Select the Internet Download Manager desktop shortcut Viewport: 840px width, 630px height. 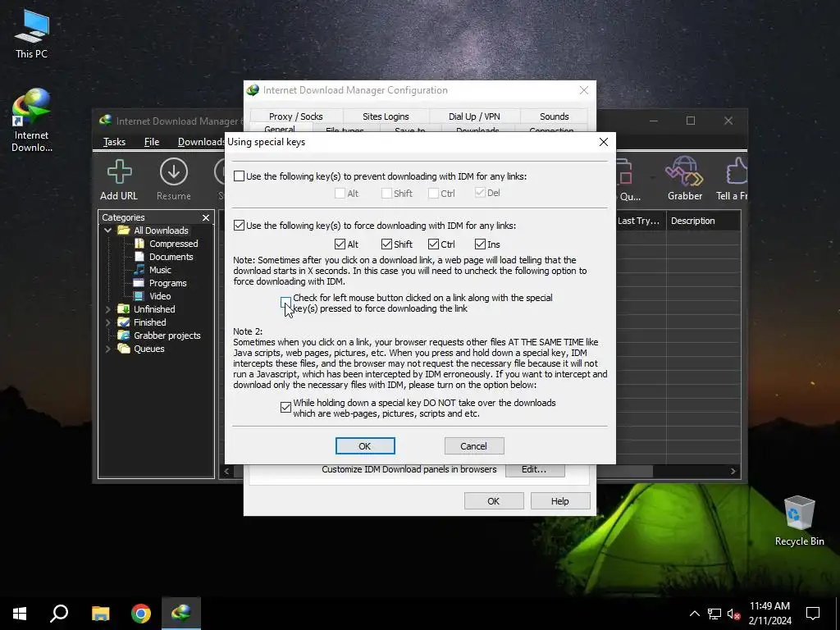point(32,120)
